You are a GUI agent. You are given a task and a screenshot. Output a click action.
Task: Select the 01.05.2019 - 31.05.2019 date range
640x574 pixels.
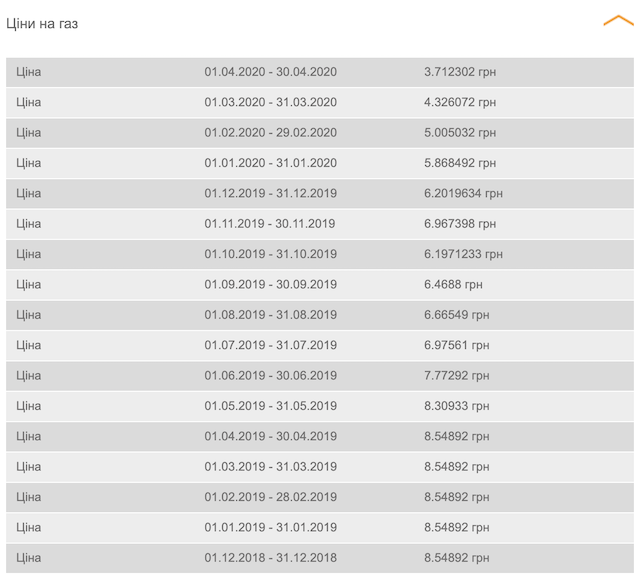tap(271, 406)
